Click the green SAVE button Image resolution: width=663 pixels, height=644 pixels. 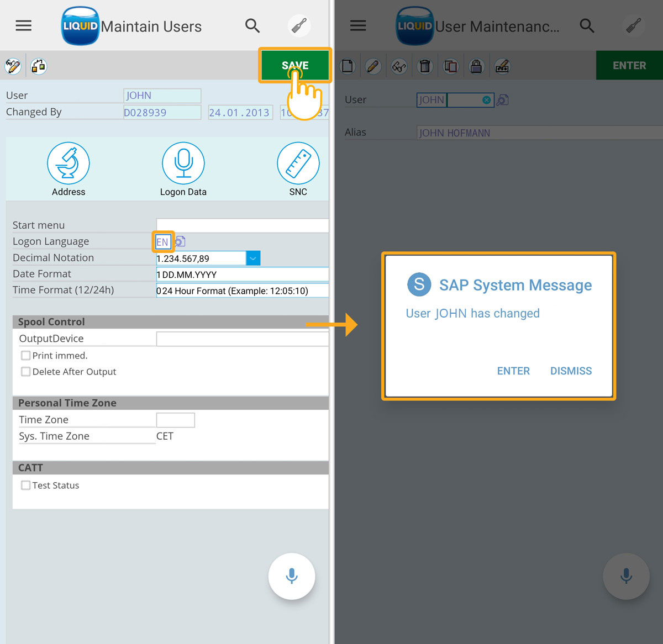[295, 65]
